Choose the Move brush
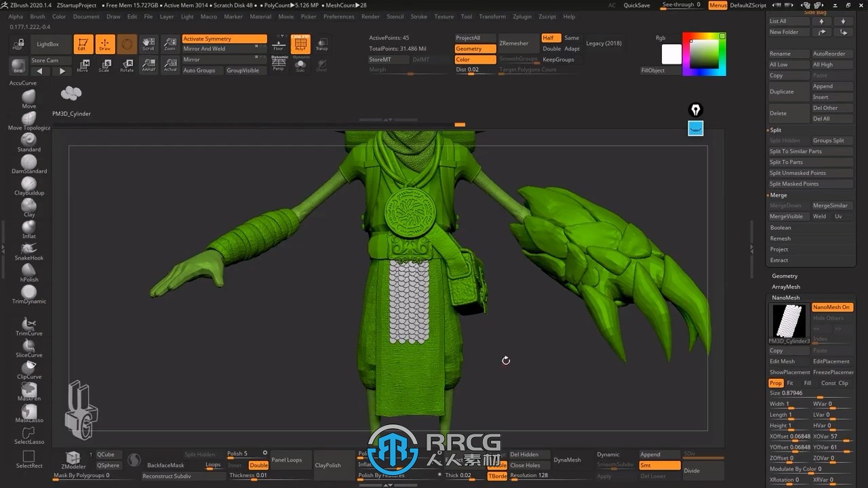This screenshot has width=868, height=488. [x=28, y=100]
